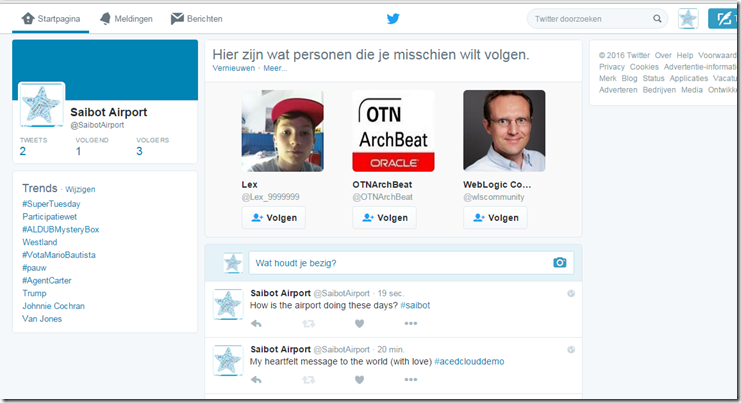Image resolution: width=741 pixels, height=403 pixels.
Task: Click OTNArchBeat name link
Action: point(382,185)
